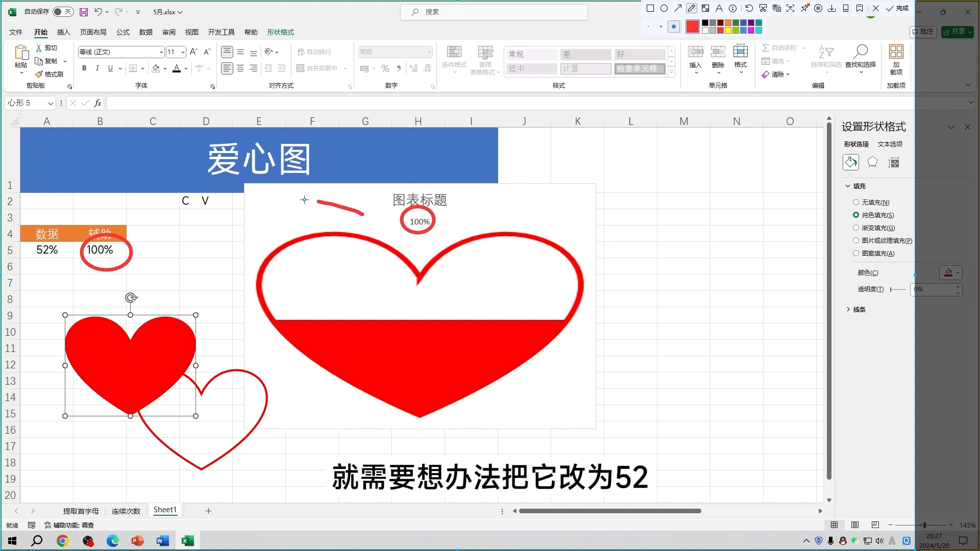
Task: Click the transparency slider
Action: click(898, 289)
